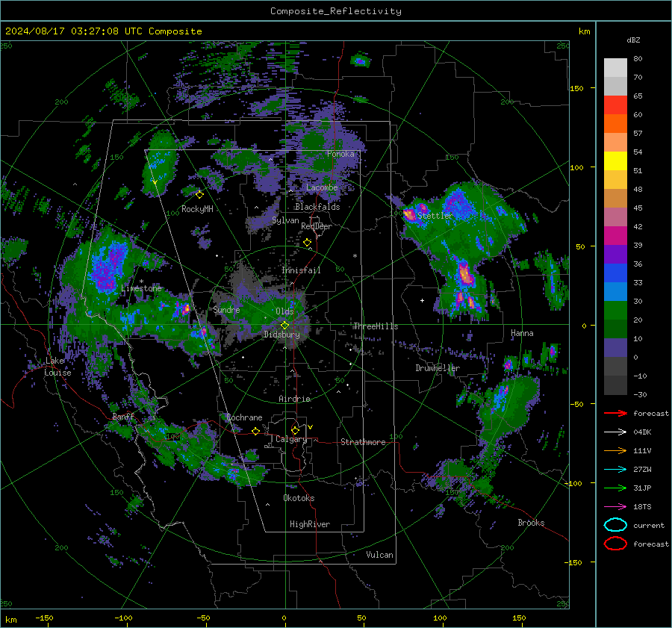Click the yellow diamond marker beside RockyMH
Viewport: 672px width, 628px height.
[x=199, y=195]
